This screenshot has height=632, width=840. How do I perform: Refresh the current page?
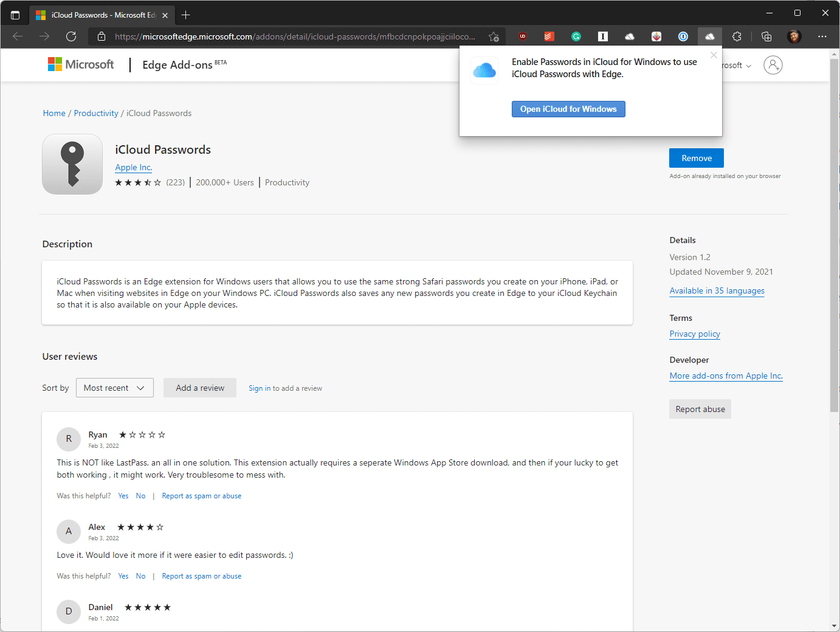tap(71, 36)
